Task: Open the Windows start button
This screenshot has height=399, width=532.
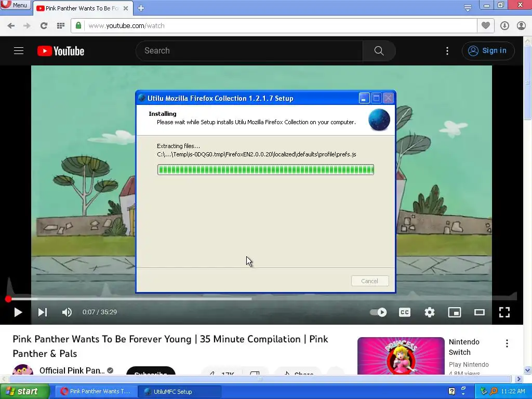Action: tap(24, 392)
